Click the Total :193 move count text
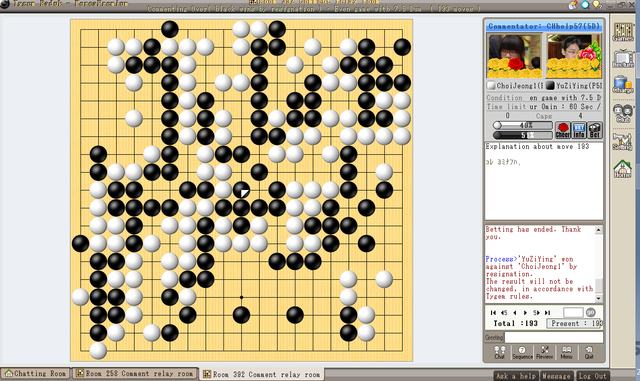This screenshot has height=381, width=640. point(515,323)
